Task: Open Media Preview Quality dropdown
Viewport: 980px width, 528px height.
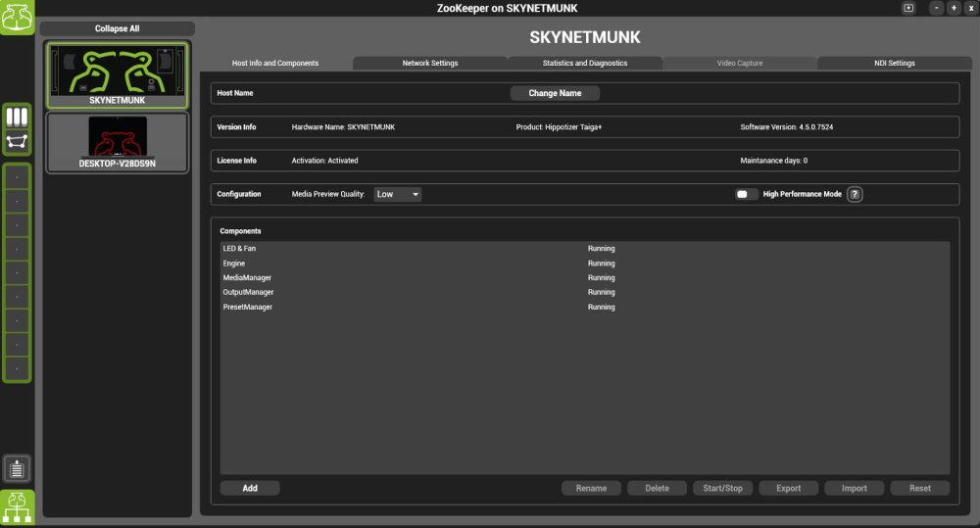Action: pos(398,194)
